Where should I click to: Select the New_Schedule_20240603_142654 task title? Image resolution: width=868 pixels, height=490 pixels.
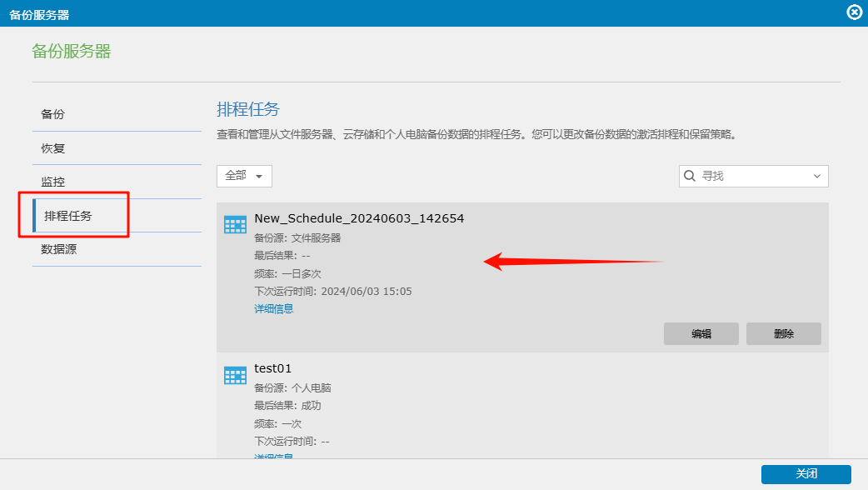(359, 218)
